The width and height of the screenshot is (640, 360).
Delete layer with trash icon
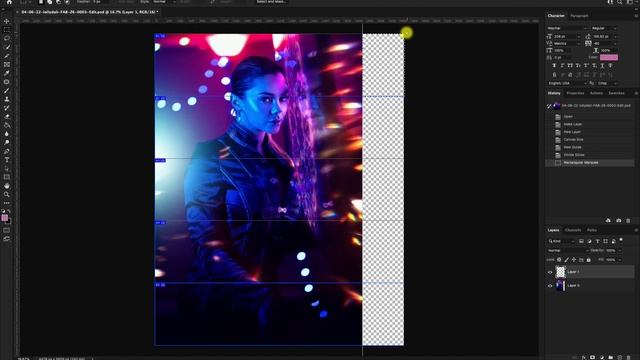point(629,357)
